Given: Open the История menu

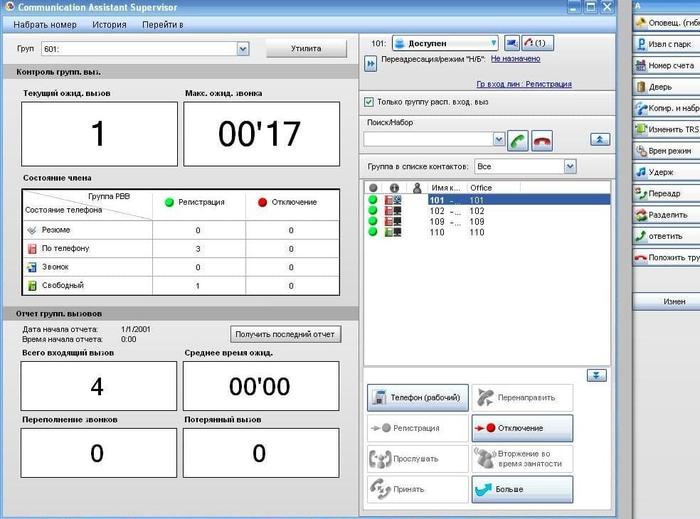Looking at the screenshot, I should (109, 23).
